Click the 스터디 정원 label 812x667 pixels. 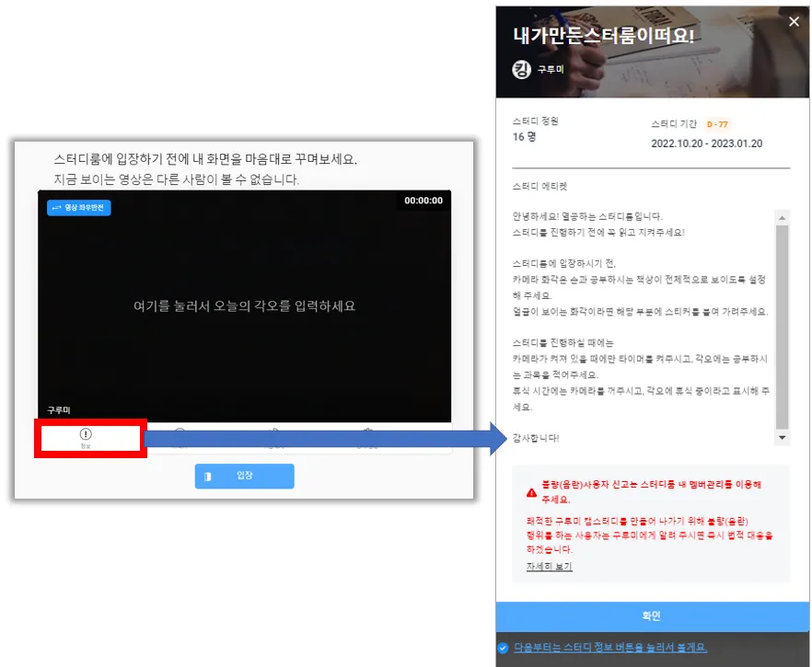(535, 121)
